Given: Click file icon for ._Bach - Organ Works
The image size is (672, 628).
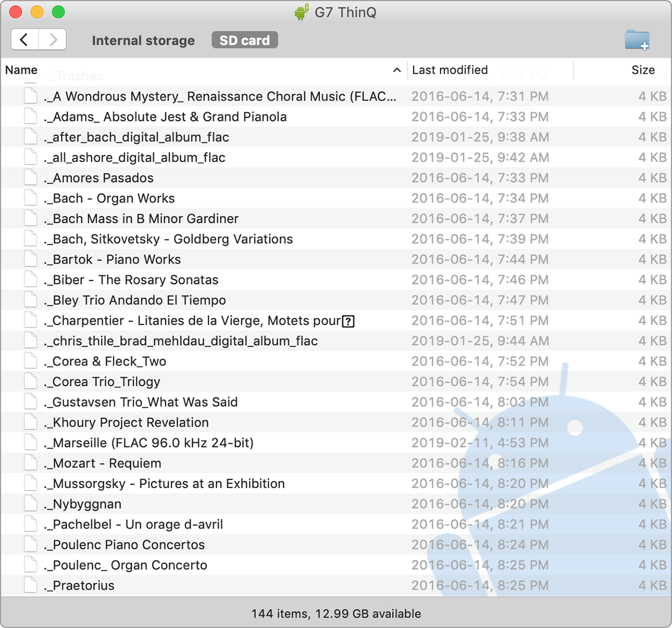Looking at the screenshot, I should pyautogui.click(x=31, y=198).
